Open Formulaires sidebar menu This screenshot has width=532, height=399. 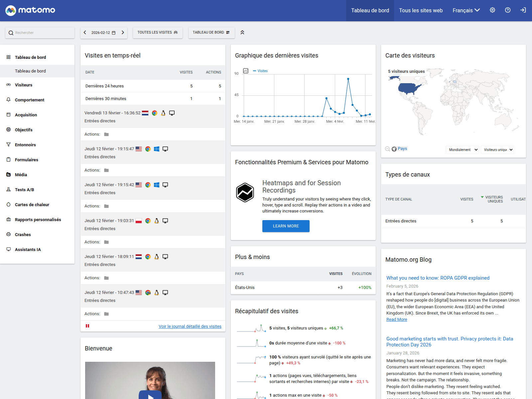click(37, 160)
